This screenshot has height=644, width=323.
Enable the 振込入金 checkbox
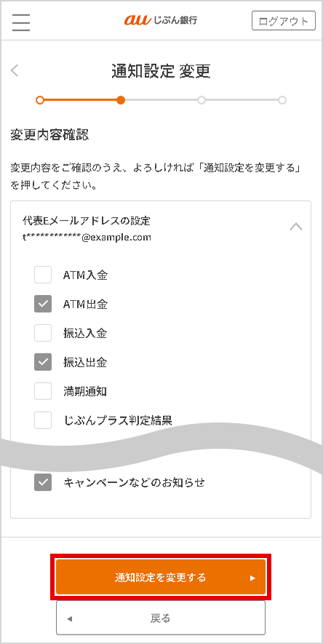[43, 333]
